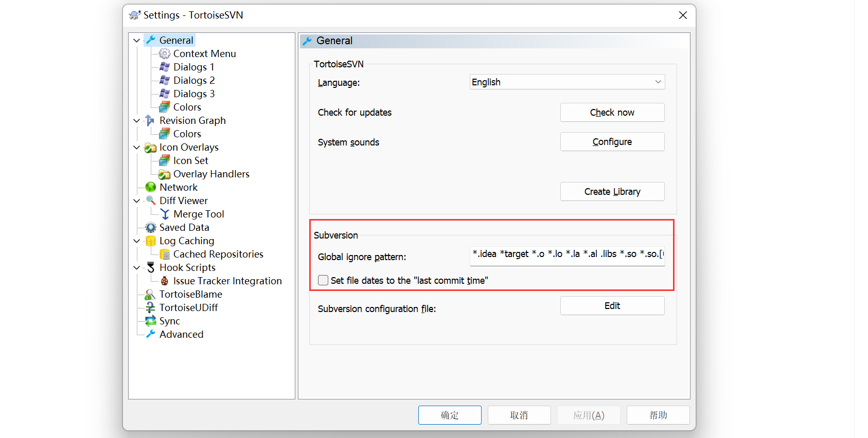
Task: Collapse the Icon Overlays tree node
Action: coord(136,147)
